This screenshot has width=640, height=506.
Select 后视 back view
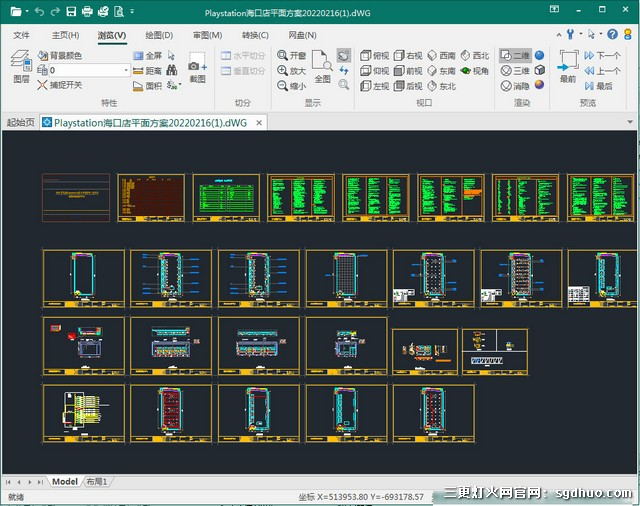[408, 86]
